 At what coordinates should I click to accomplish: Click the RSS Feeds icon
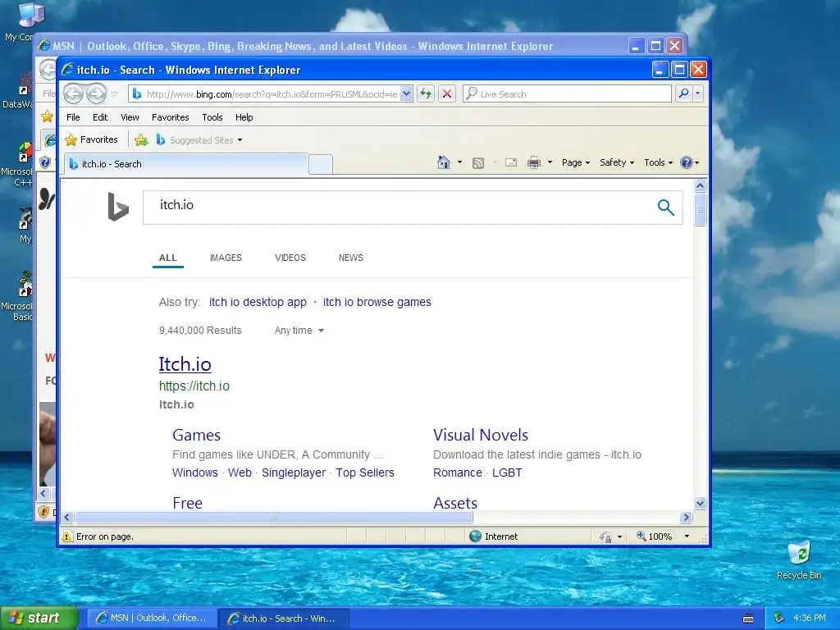[478, 163]
